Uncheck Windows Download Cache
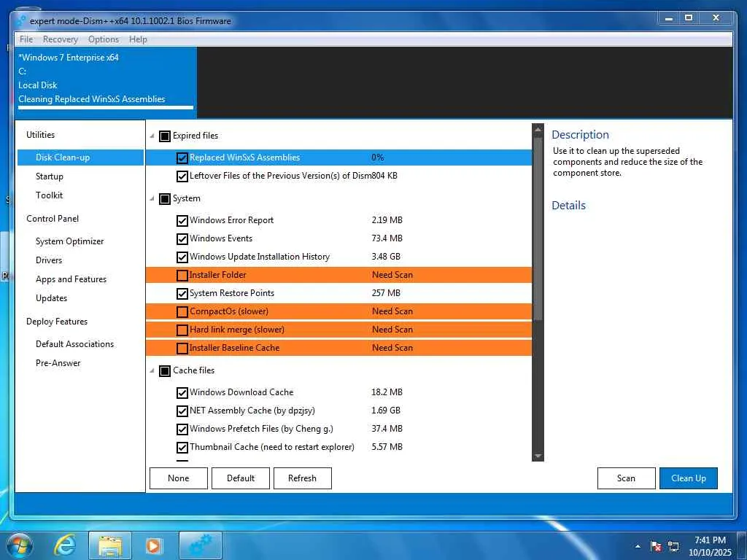 182,393
